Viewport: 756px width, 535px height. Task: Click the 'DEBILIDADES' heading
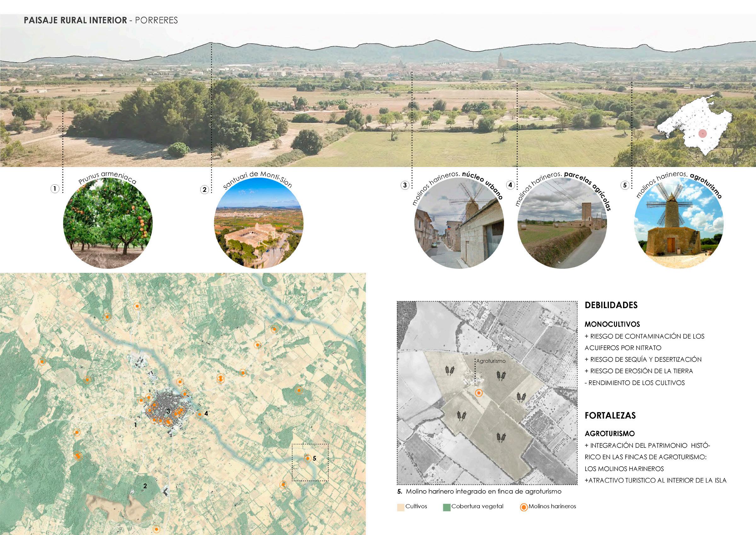click(x=611, y=305)
